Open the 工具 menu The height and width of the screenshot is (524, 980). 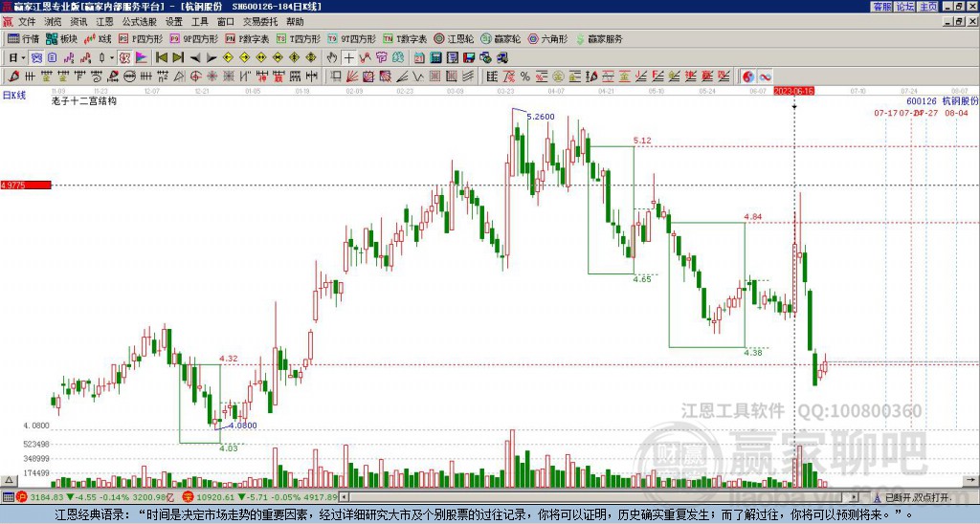(x=200, y=22)
